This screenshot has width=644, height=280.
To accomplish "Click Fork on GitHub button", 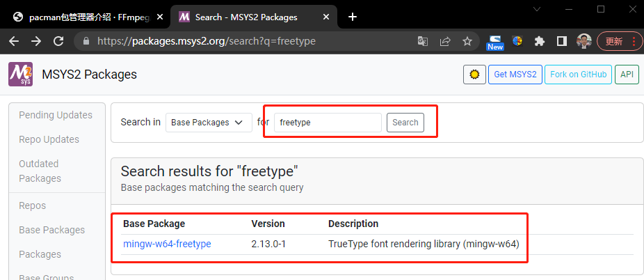I will (578, 75).
